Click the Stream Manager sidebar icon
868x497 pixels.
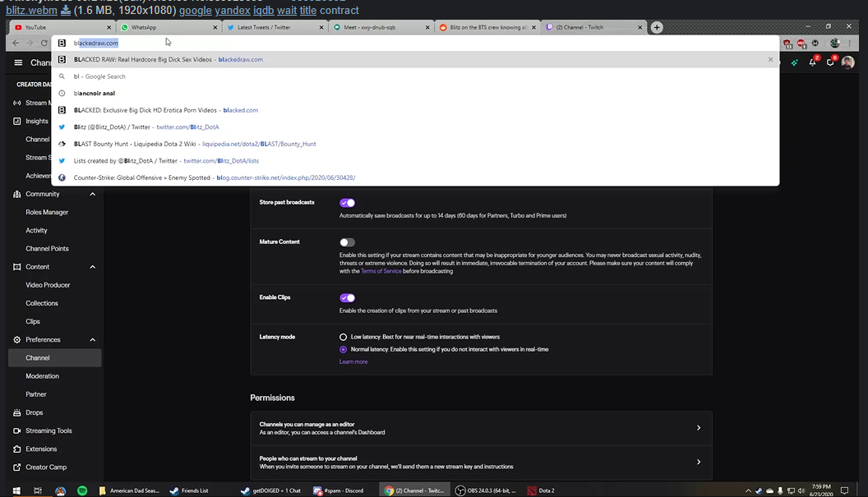pyautogui.click(x=17, y=103)
